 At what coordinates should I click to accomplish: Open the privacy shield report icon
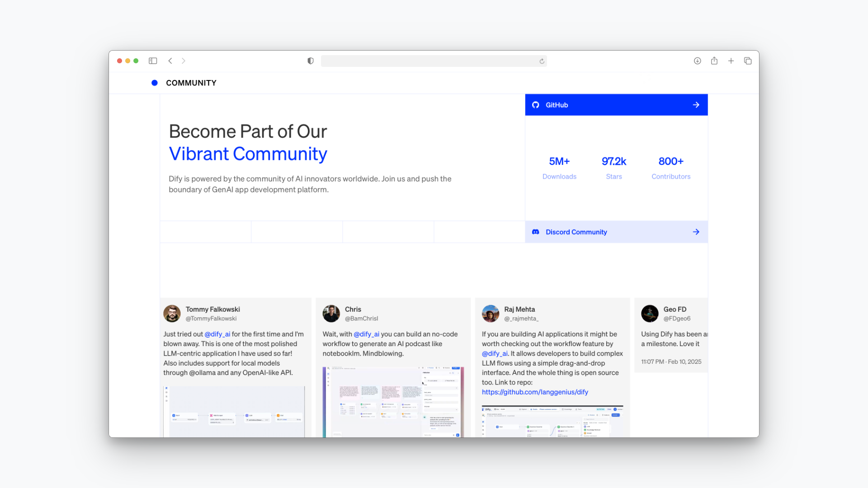pos(311,61)
